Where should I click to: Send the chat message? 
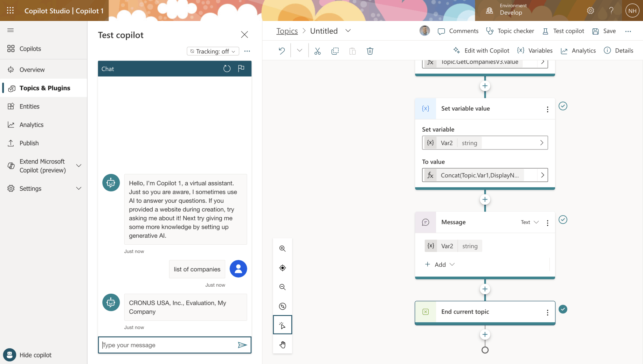(242, 345)
